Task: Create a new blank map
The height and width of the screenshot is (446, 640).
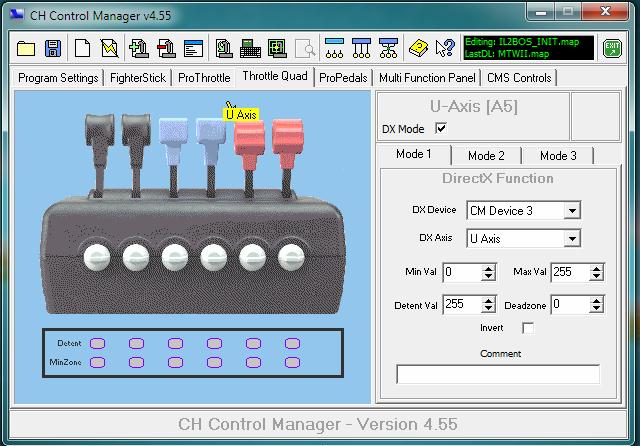Action: coord(82,49)
